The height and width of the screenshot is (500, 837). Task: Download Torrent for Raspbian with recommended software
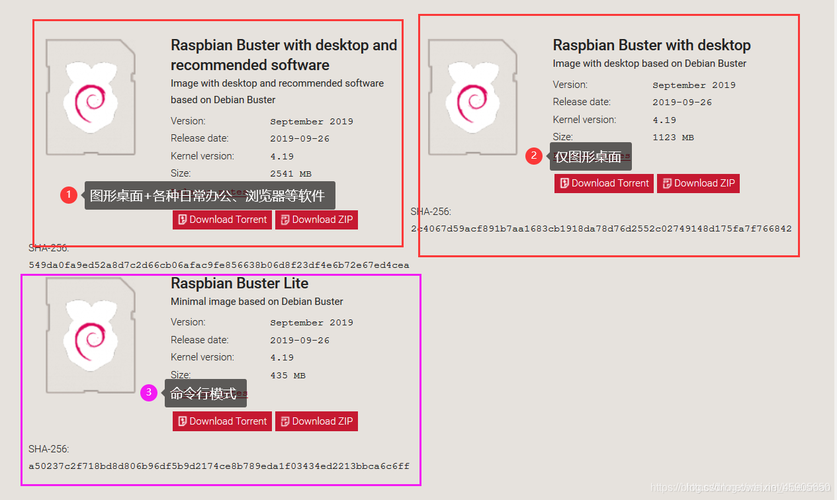(x=222, y=219)
